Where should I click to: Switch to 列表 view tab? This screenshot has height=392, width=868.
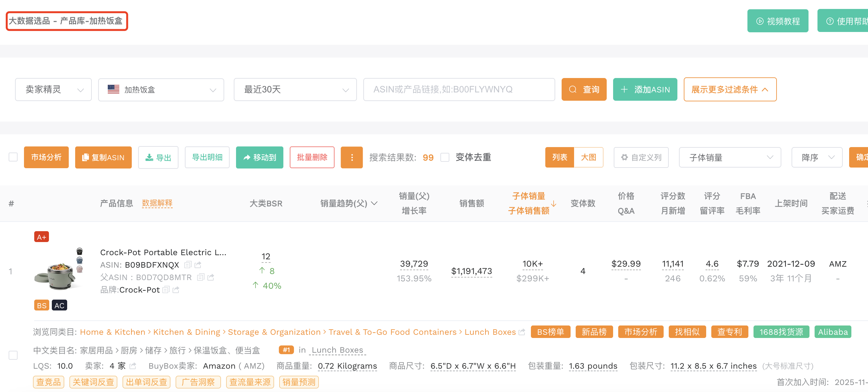click(x=559, y=157)
